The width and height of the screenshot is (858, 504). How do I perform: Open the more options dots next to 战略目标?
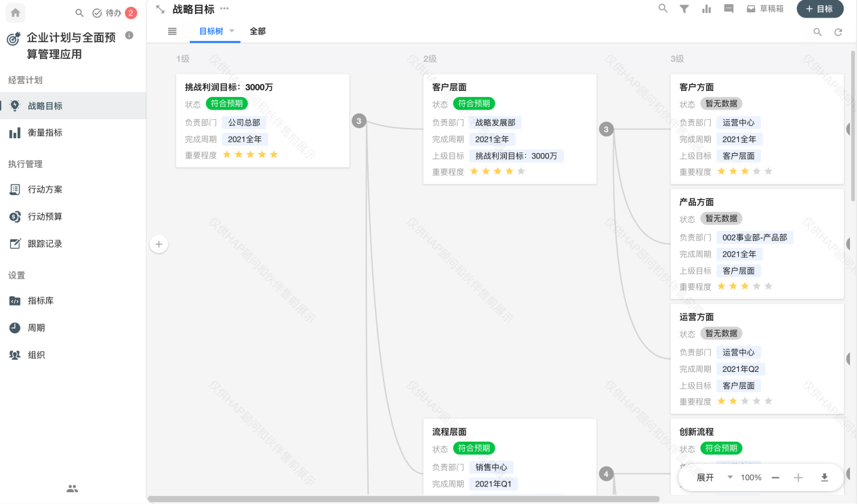click(224, 9)
